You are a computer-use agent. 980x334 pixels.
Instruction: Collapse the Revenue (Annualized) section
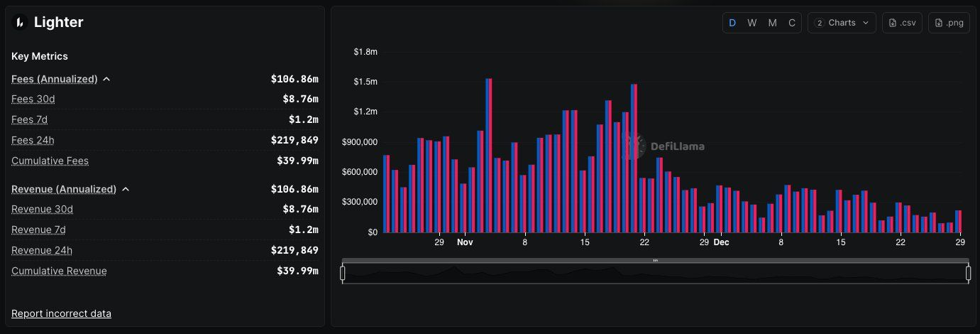coord(126,190)
